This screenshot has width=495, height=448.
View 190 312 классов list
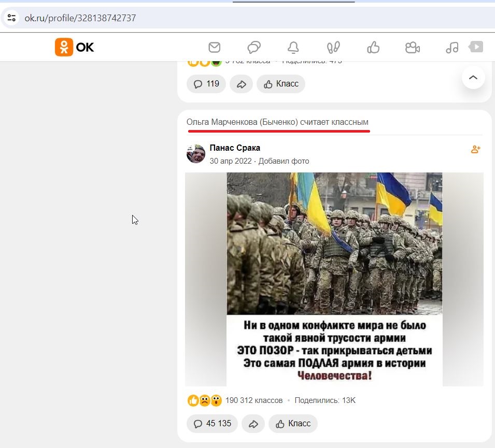tap(254, 400)
